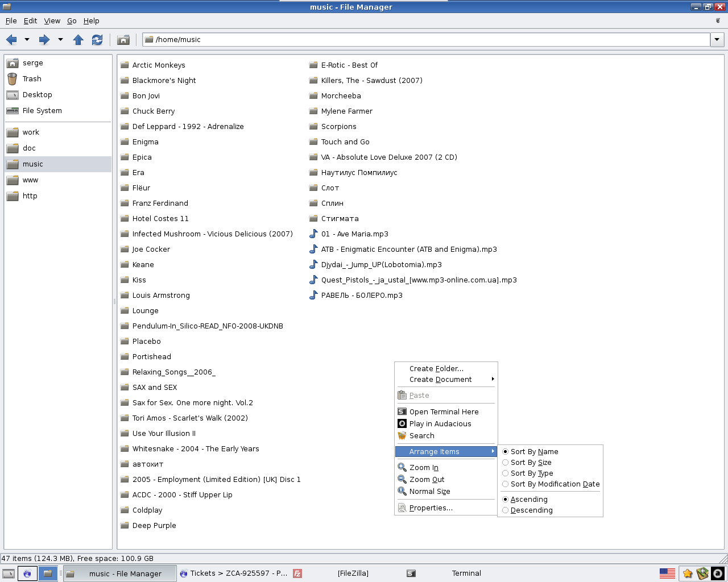Click the Forward arrow icon
Viewport: 728px width, 582px height.
44,40
